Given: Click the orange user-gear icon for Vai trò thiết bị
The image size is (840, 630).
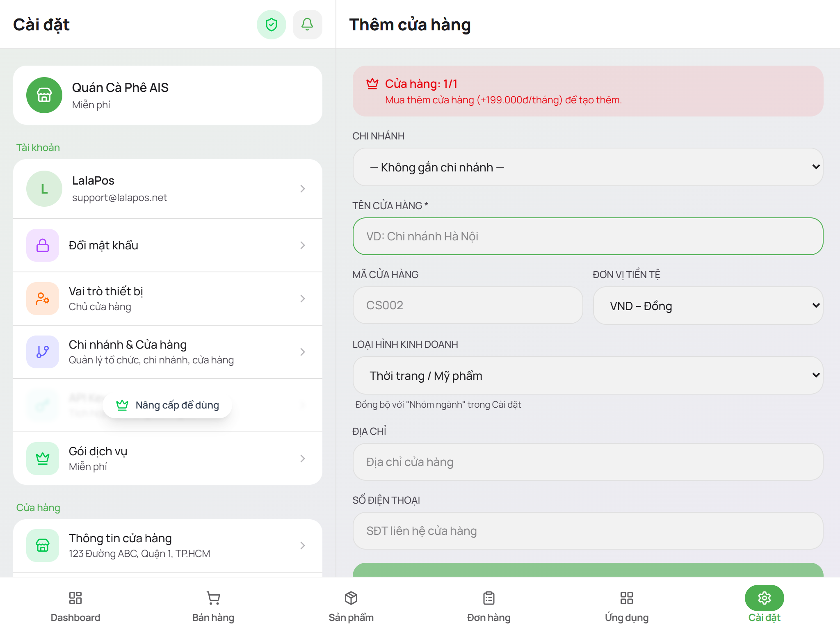Looking at the screenshot, I should 43,299.
